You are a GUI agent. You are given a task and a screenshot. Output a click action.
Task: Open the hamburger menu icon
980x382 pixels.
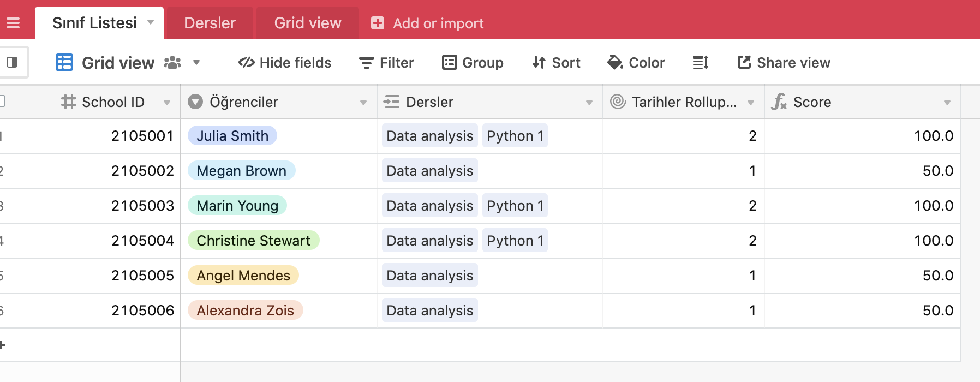13,23
